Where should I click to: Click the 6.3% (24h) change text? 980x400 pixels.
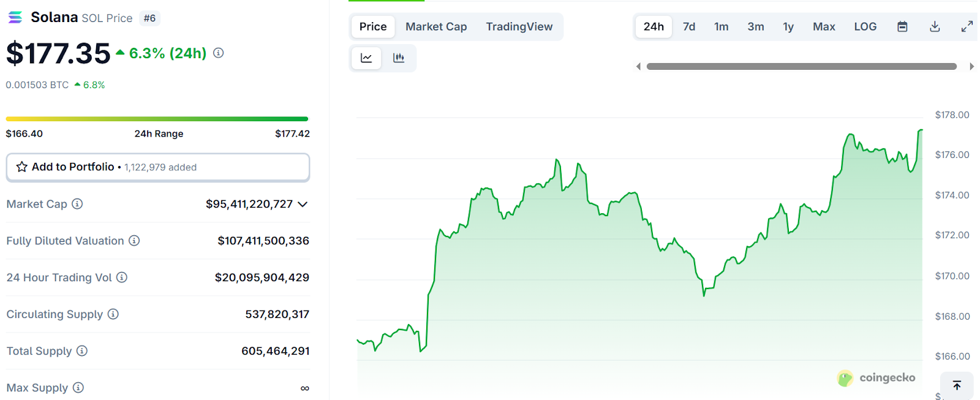168,53
